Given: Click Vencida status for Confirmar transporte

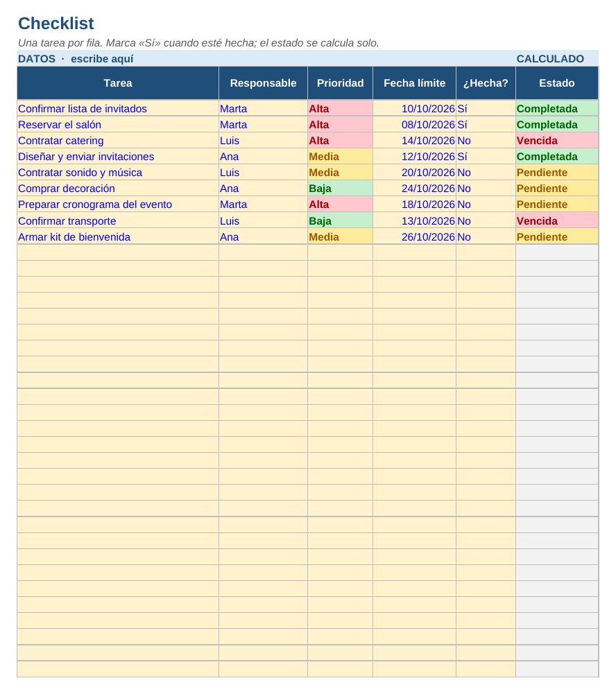Looking at the screenshot, I should click(x=557, y=220).
